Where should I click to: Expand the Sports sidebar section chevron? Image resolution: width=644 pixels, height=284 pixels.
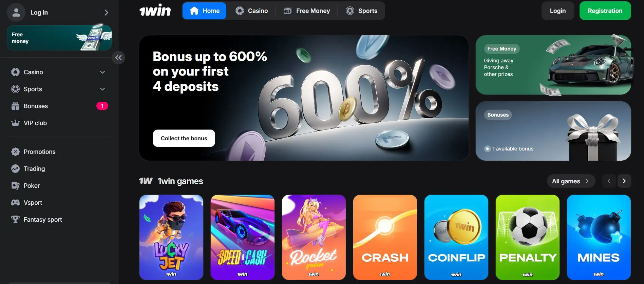tap(102, 89)
